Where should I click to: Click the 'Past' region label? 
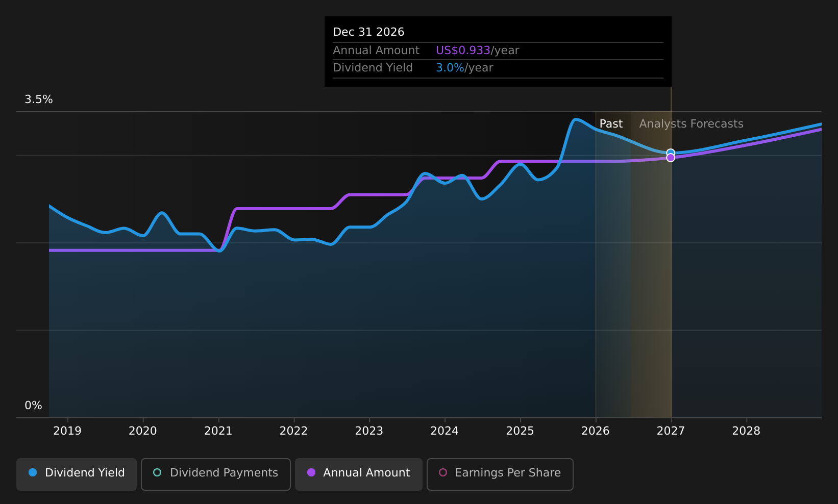click(x=611, y=124)
